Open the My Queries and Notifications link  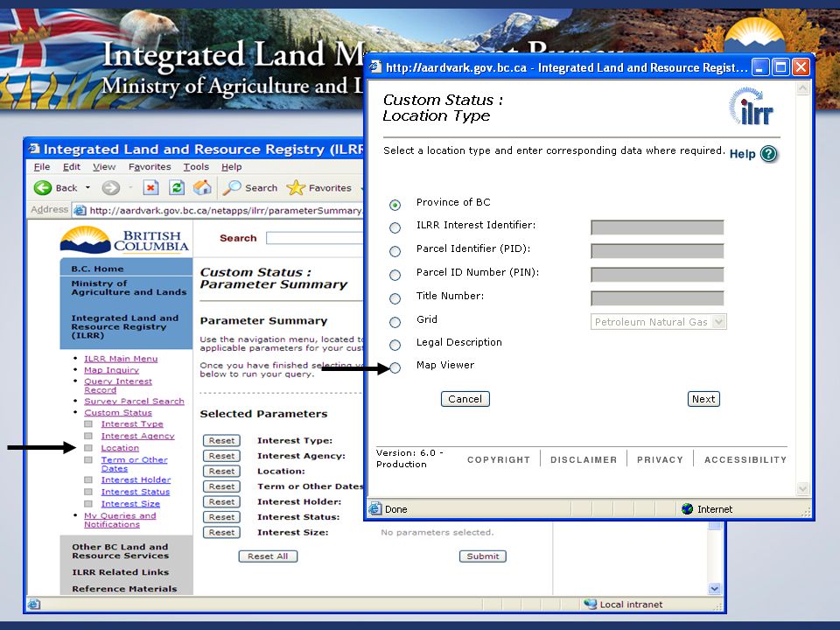pyautogui.click(x=120, y=520)
